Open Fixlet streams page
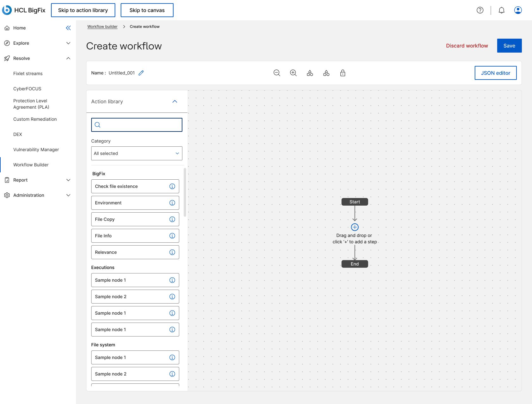 (28, 74)
